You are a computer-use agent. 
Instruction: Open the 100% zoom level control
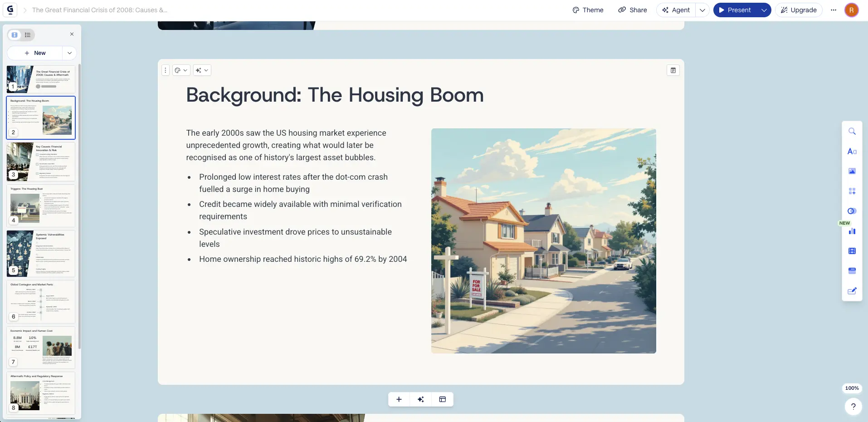click(x=852, y=388)
